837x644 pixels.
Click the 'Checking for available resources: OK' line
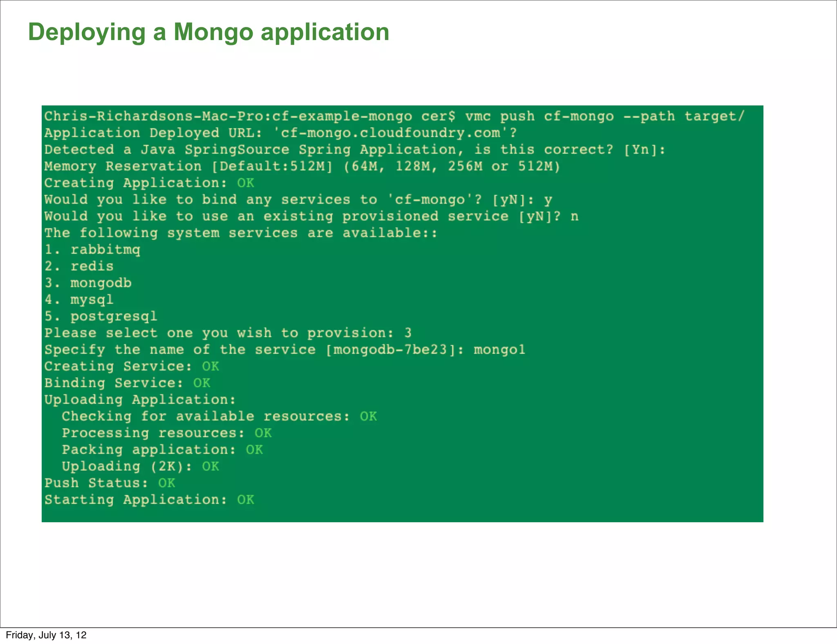coord(219,417)
